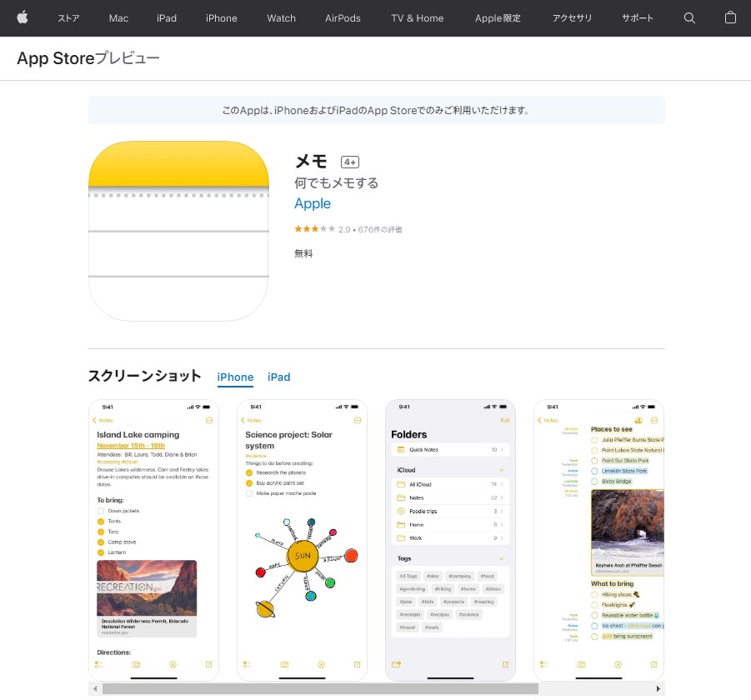Click the 4+ age rating badge
This screenshot has height=700, width=751.
coord(349,162)
